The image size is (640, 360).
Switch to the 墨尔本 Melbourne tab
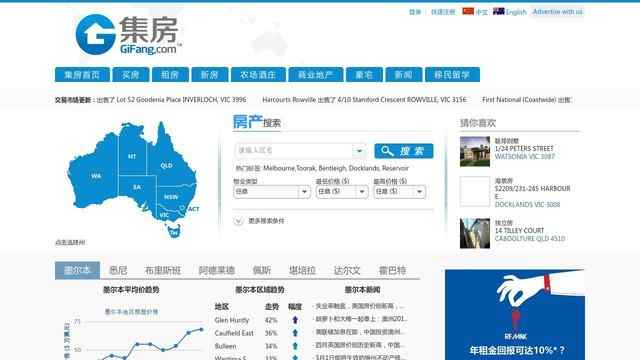click(77, 270)
